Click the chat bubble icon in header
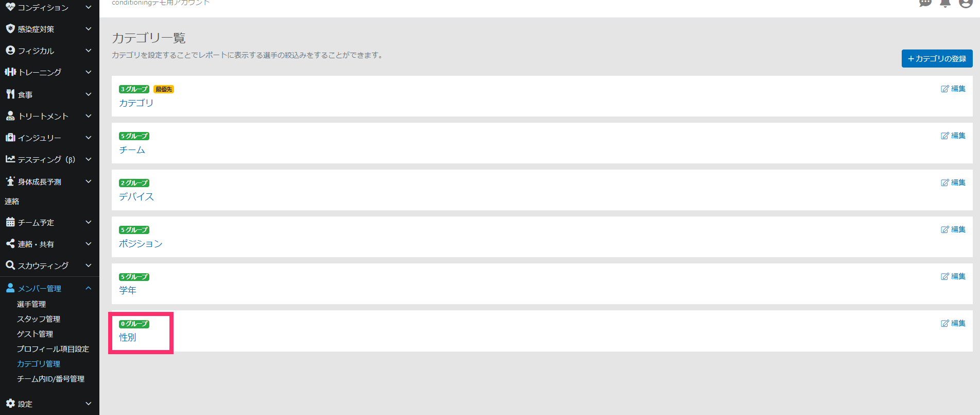The height and width of the screenshot is (415, 980). pos(925,3)
